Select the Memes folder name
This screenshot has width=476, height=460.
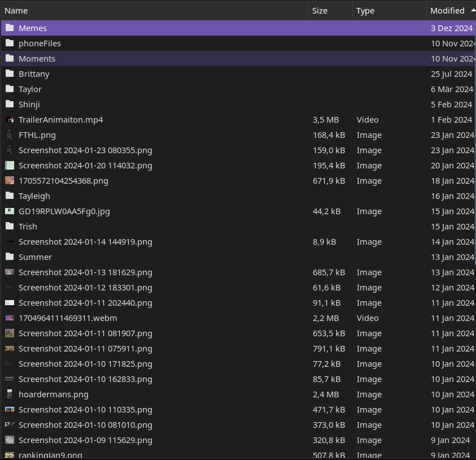click(33, 28)
